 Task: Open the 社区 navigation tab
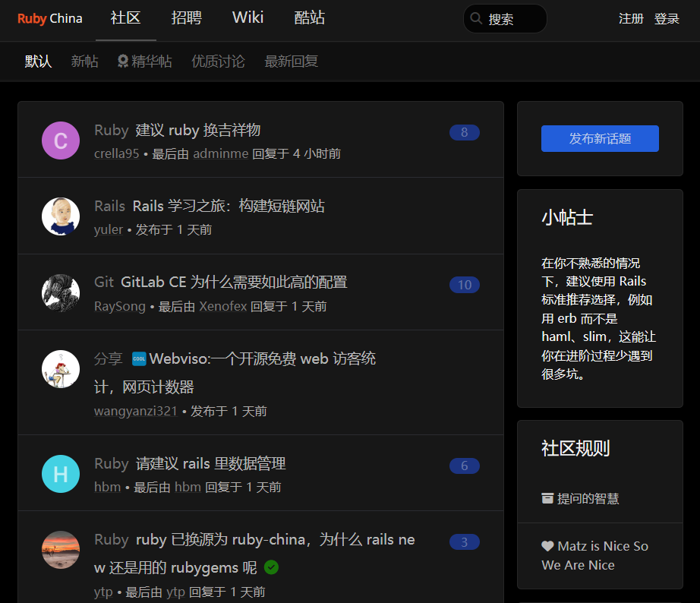[x=125, y=18]
